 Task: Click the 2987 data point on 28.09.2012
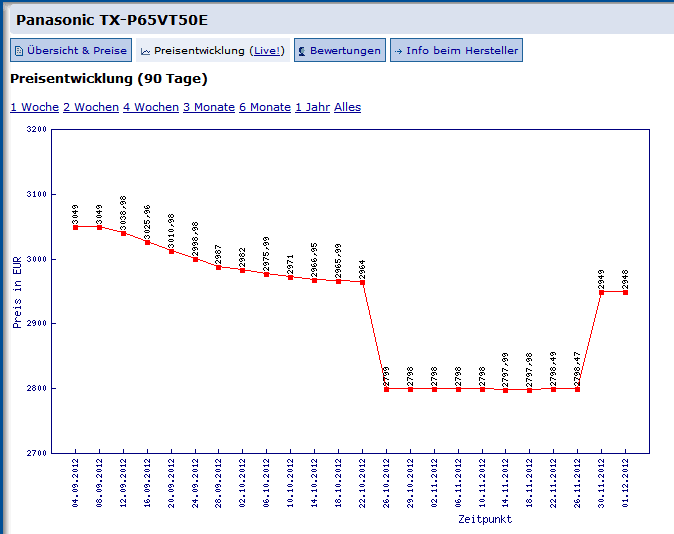pos(218,267)
